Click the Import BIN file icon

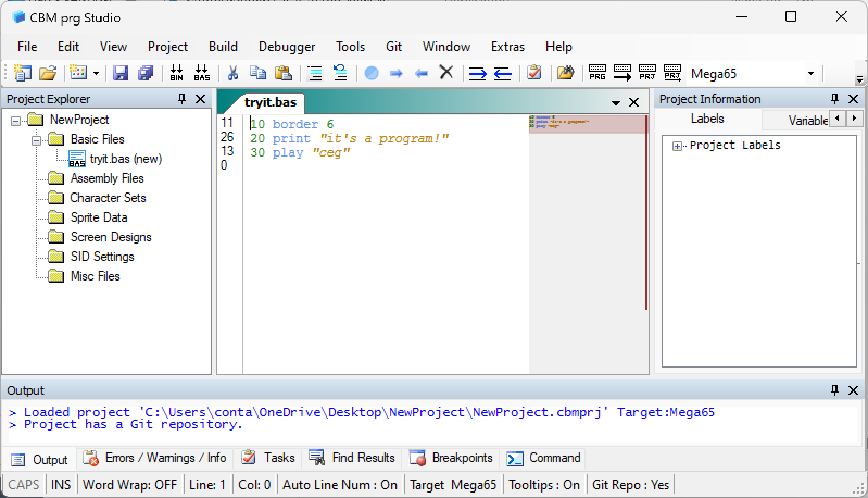177,73
